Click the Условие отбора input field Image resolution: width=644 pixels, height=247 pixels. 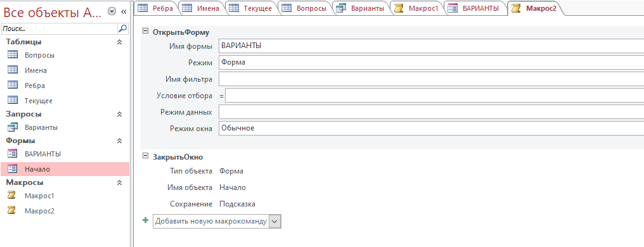click(434, 96)
